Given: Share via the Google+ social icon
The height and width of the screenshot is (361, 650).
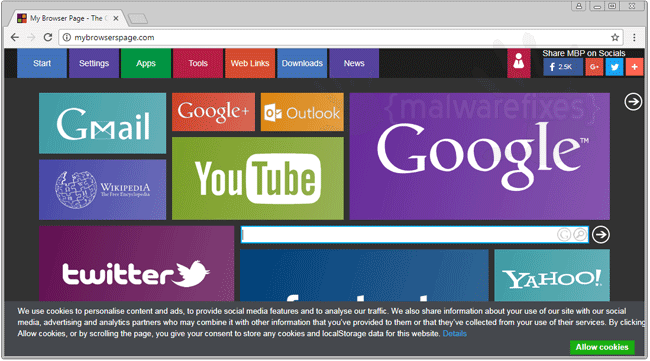Looking at the screenshot, I should (x=594, y=67).
